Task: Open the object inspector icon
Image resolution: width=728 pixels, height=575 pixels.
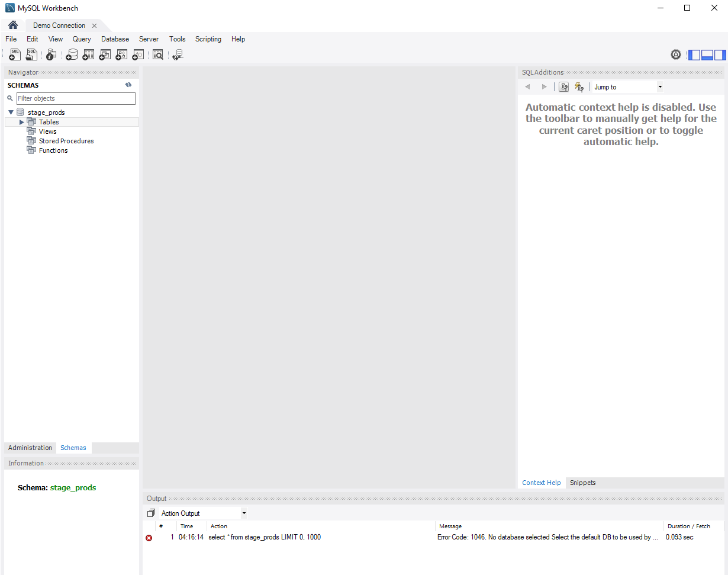Action: (x=51, y=54)
